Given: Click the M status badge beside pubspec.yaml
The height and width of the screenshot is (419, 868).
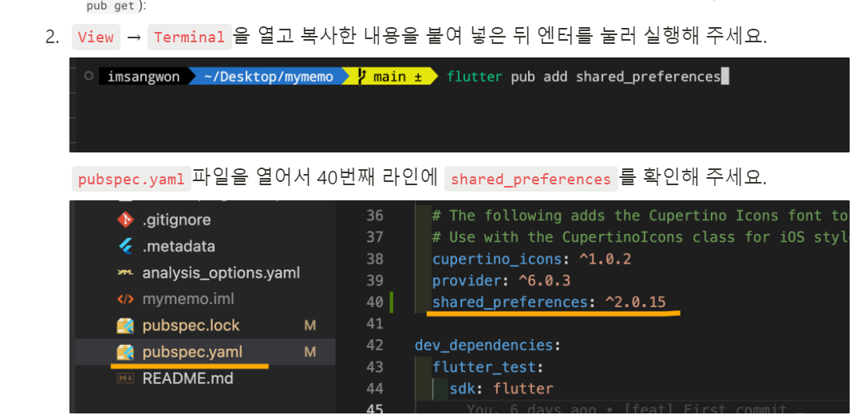Looking at the screenshot, I should pyautogui.click(x=310, y=352).
